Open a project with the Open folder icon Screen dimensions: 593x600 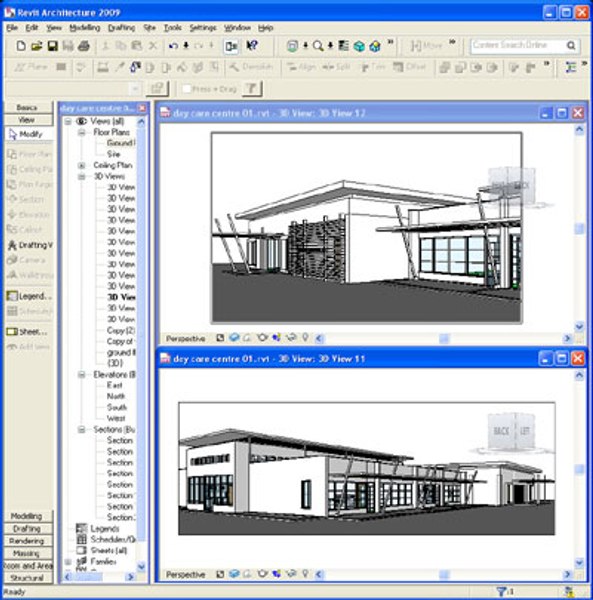click(37, 46)
